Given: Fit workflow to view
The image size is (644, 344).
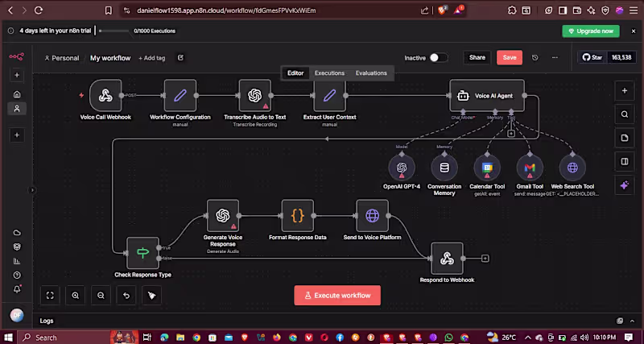Looking at the screenshot, I should pyautogui.click(x=50, y=295).
